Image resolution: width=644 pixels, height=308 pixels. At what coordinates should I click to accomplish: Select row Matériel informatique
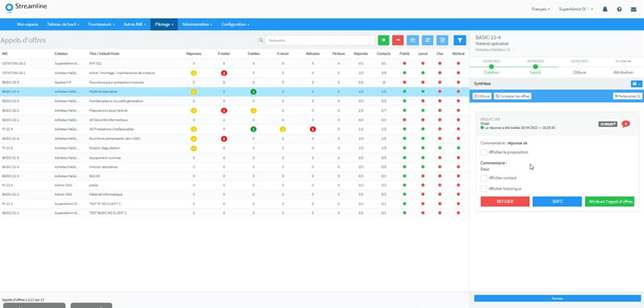tap(234, 194)
